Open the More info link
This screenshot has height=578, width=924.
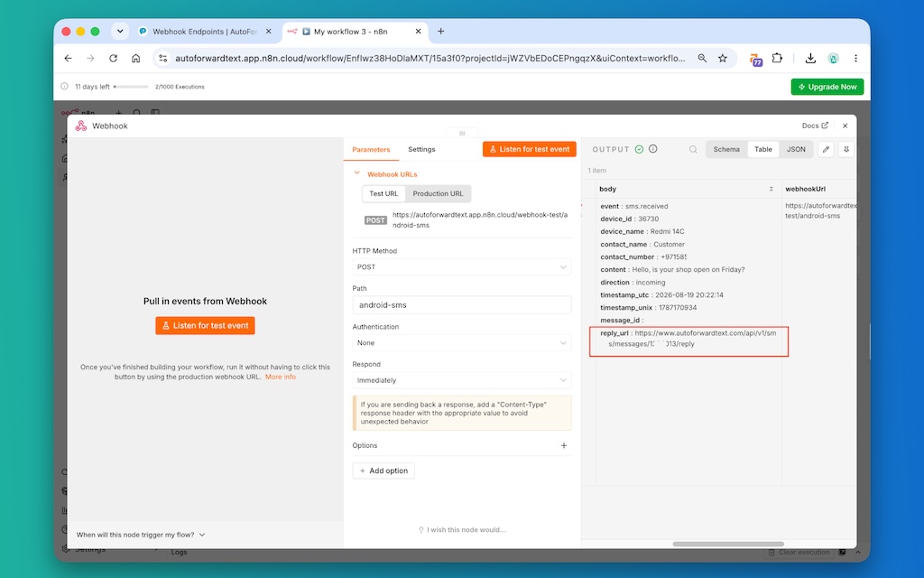[x=281, y=377]
